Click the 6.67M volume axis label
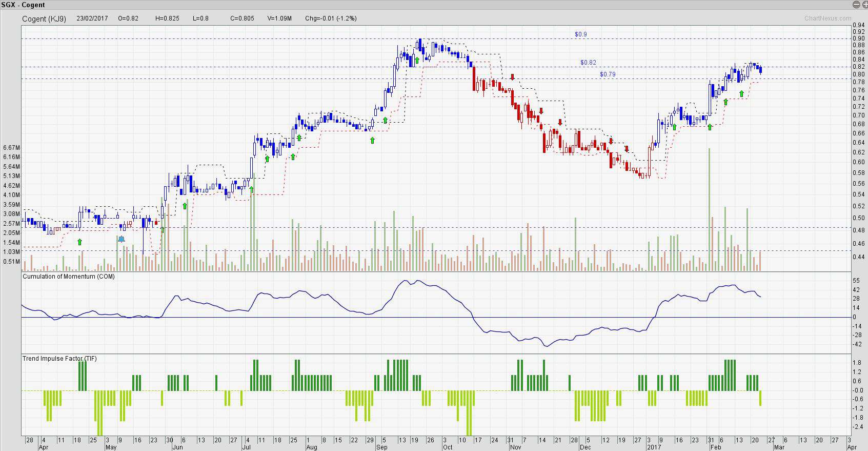 (11, 148)
